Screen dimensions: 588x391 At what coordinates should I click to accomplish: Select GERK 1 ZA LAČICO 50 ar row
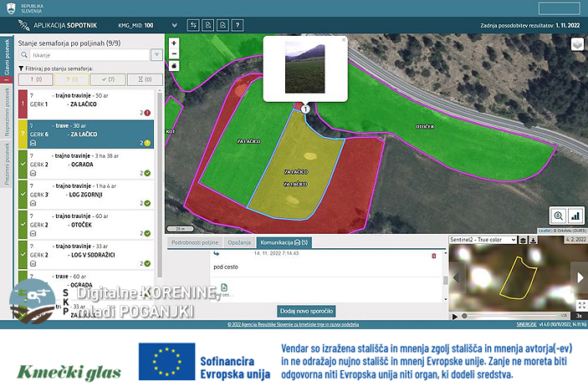(x=86, y=104)
